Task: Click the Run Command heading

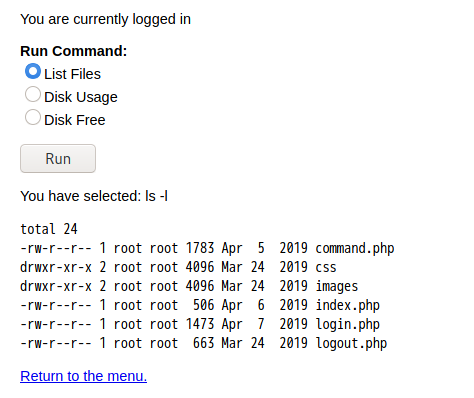Action: [x=74, y=51]
